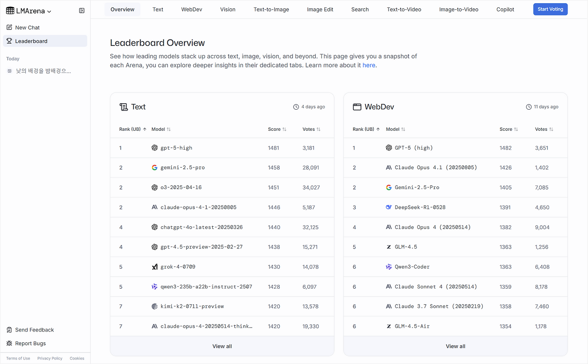Click View all under Text leaderboard

pos(222,346)
